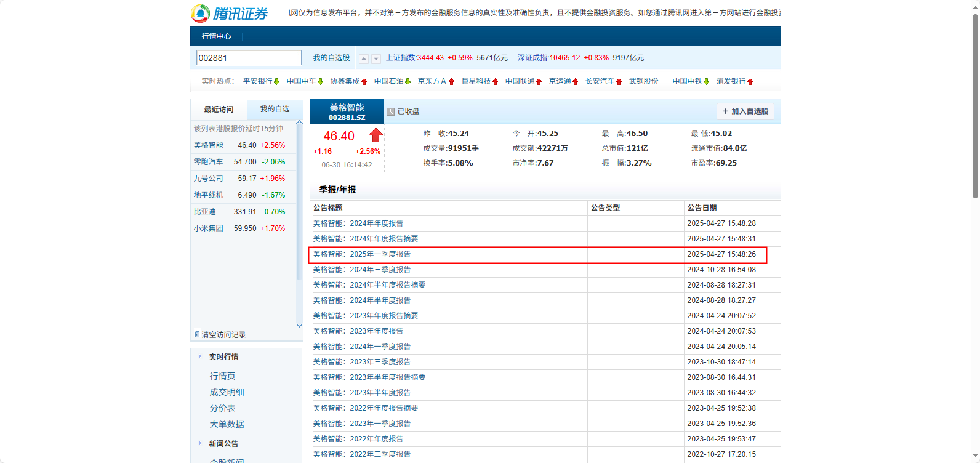This screenshot has height=463, width=980.
Task: Open hot stock 中国中铁
Action: pyautogui.click(x=687, y=81)
